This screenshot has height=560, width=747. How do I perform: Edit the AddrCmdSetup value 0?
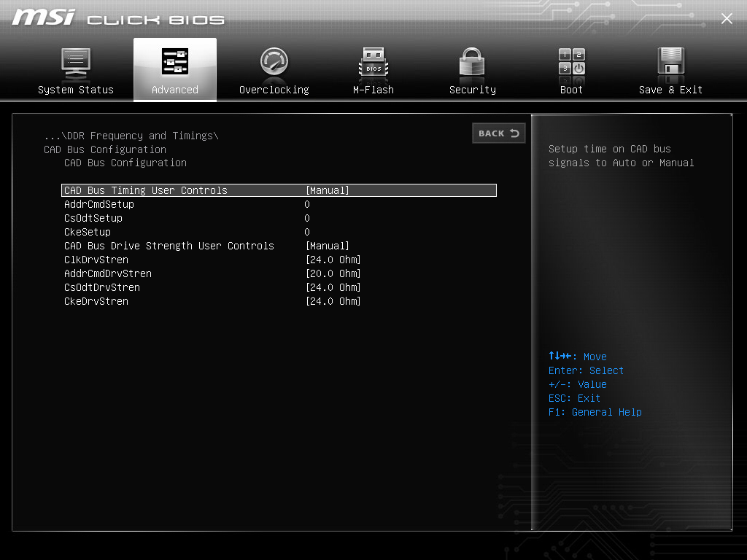(x=307, y=204)
